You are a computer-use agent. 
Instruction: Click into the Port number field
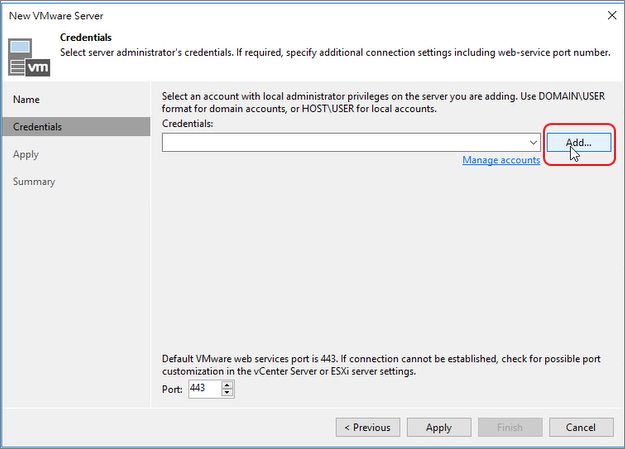(203, 388)
